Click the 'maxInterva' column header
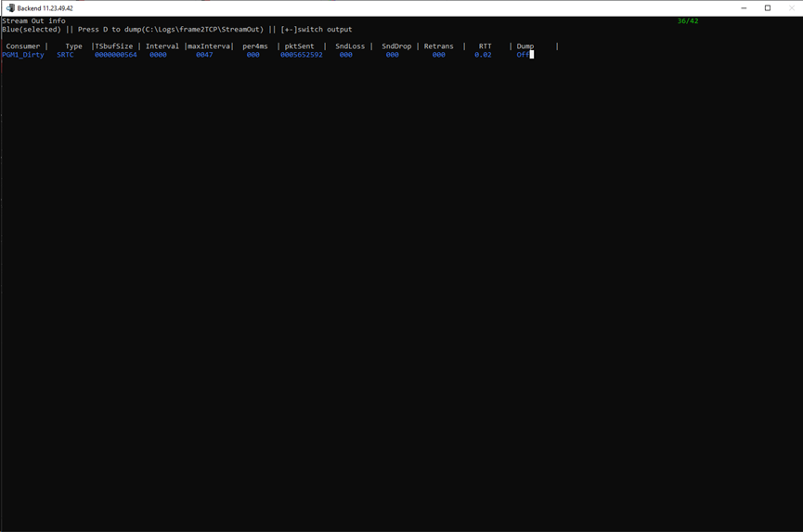The width and height of the screenshot is (803, 532). pyautogui.click(x=209, y=46)
